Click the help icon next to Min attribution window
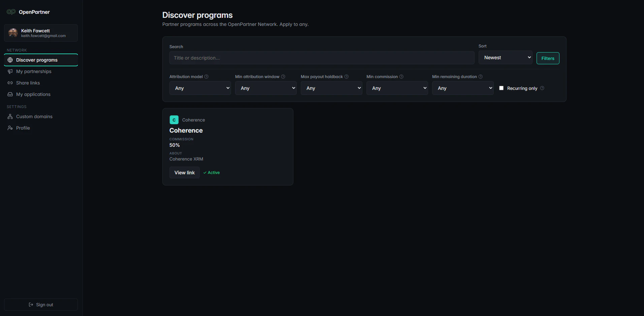 (x=283, y=77)
